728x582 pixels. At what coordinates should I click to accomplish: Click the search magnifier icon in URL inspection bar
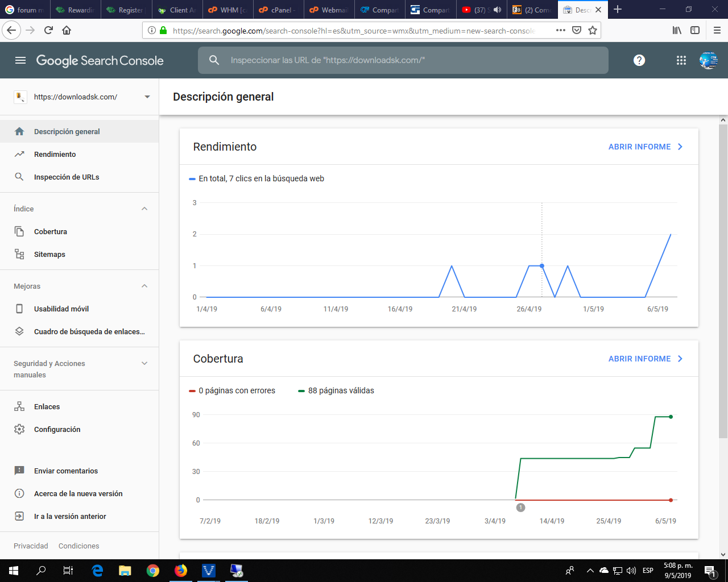pos(214,60)
